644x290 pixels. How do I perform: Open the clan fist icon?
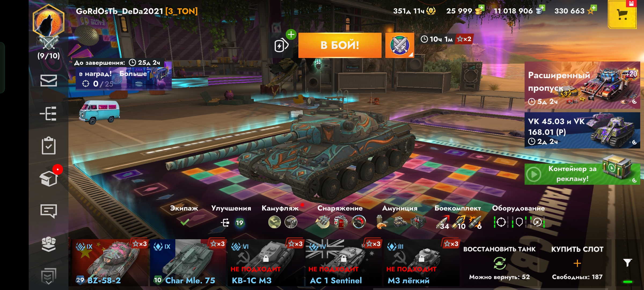[49, 244]
